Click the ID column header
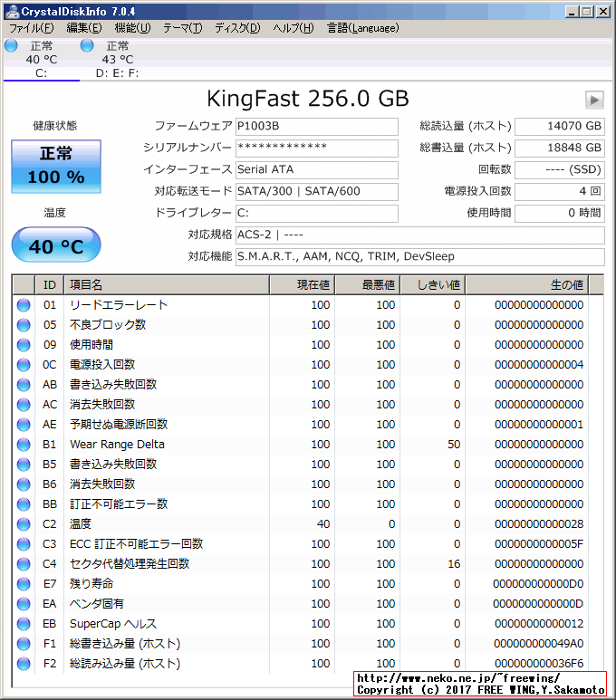The width and height of the screenshot is (616, 700). [x=50, y=285]
